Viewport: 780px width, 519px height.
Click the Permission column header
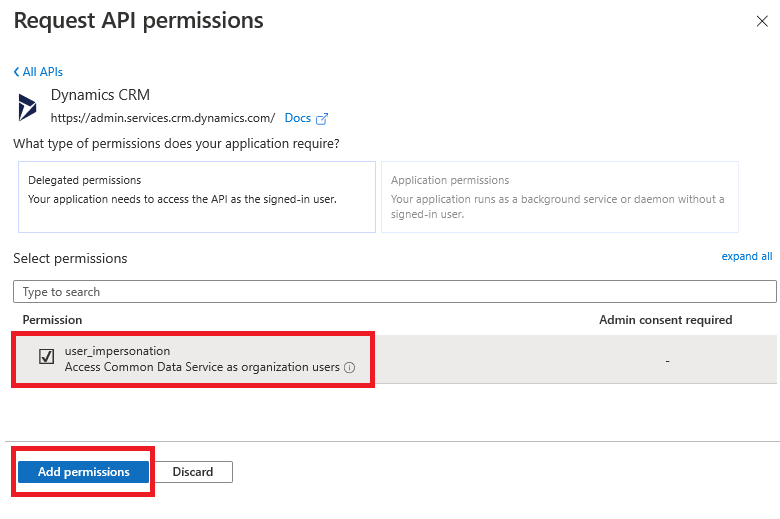pyautogui.click(x=52, y=320)
